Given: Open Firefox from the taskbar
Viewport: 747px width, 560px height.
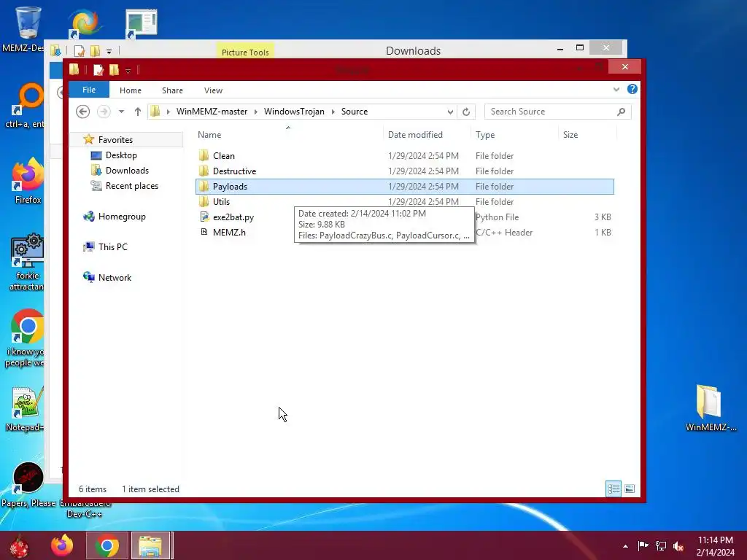Looking at the screenshot, I should [63, 545].
